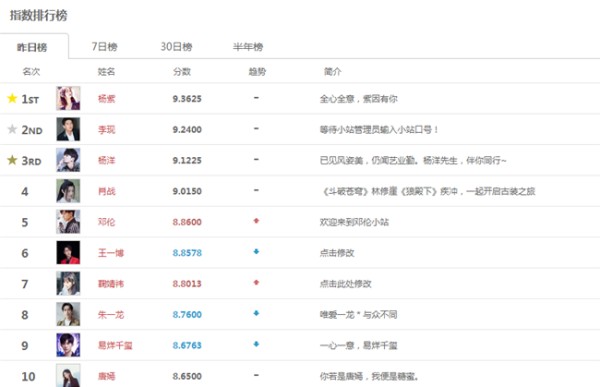Open avatar thumbnail of rank 4 肖战

[x=68, y=191]
